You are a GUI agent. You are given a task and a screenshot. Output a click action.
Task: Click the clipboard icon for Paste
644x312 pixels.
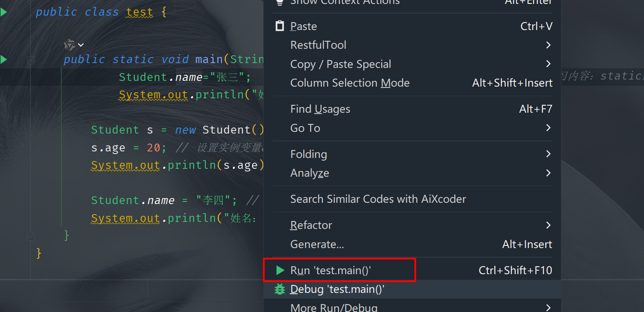280,26
